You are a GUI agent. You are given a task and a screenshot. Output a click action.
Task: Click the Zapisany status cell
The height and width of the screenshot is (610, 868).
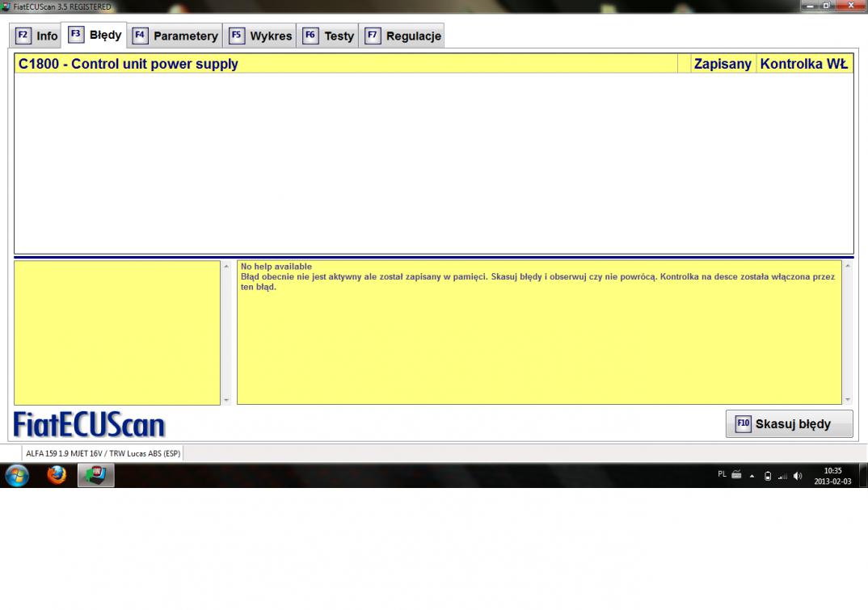tap(723, 64)
